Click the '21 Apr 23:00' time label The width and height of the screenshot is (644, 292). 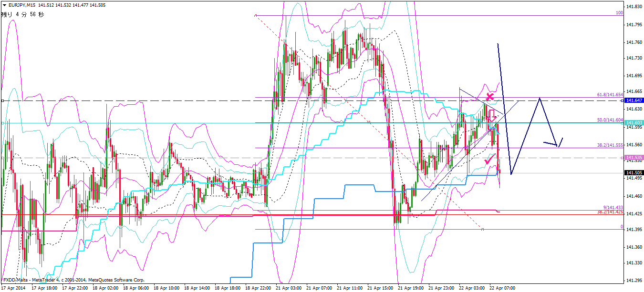pyautogui.click(x=442, y=288)
